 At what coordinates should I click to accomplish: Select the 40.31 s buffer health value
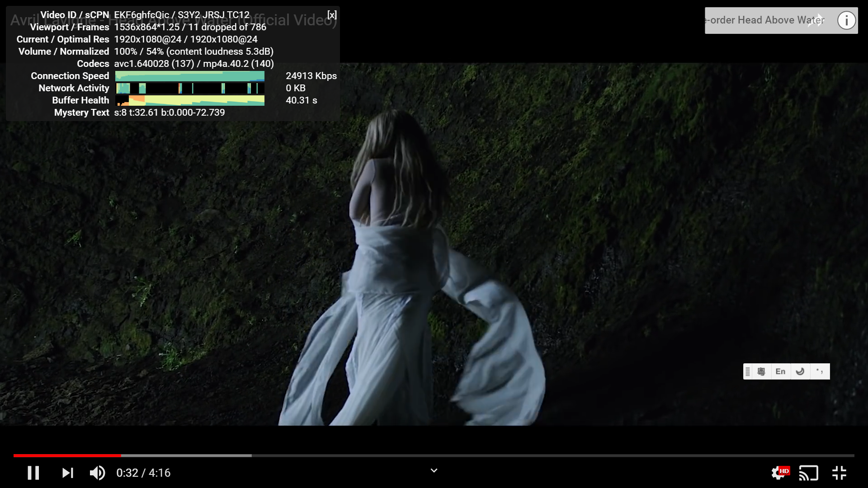click(x=301, y=100)
